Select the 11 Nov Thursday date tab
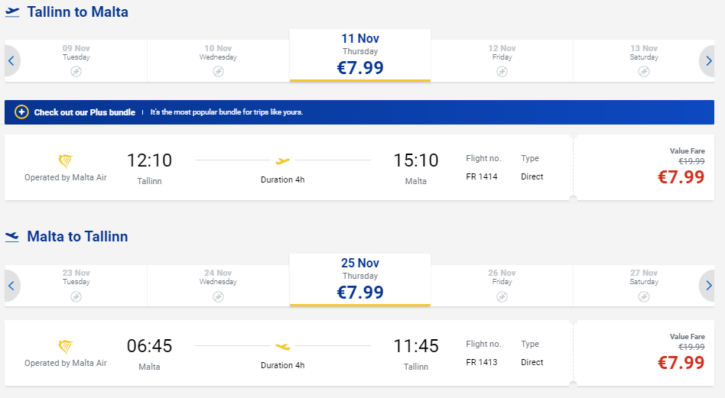Viewport: 725px width, 398px height. (x=360, y=55)
